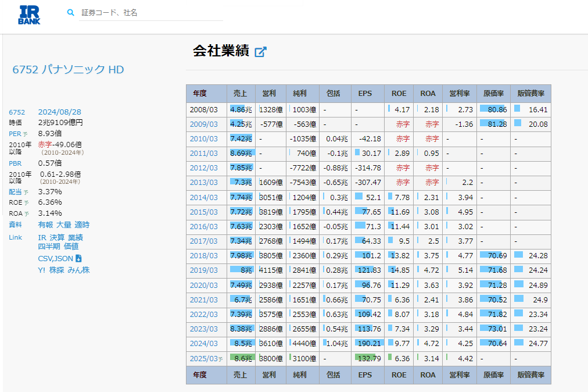Image resolution: width=588 pixels, height=392 pixels.
Task: Open the 適時 disclosure link
Action: coord(82,224)
